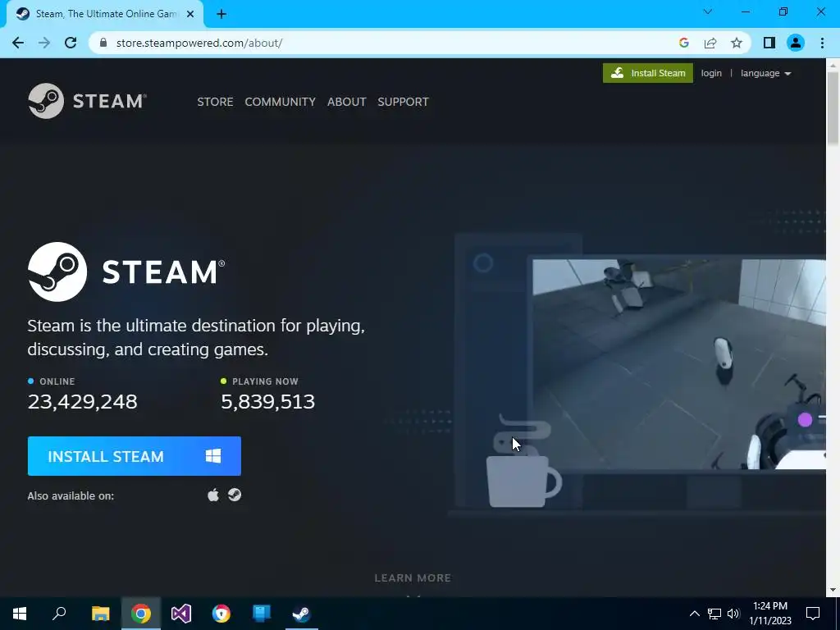
Task: Select the Apple macOS download icon
Action: coord(213,495)
